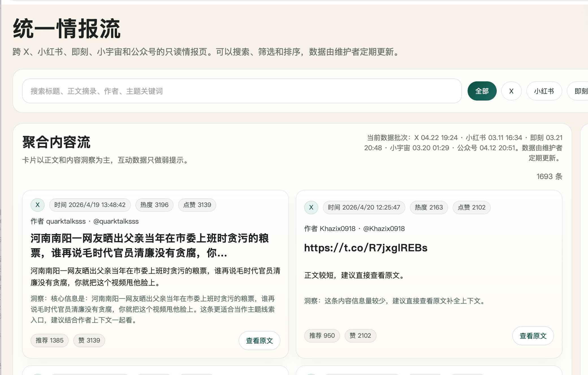Click the 推荐 1385 tag
This screenshot has height=375, width=588.
49,341
